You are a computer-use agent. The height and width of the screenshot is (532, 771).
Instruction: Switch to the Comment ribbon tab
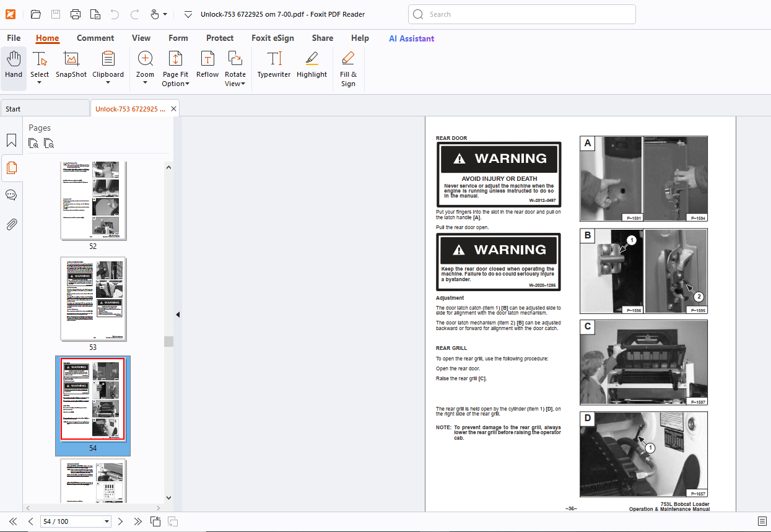click(95, 38)
